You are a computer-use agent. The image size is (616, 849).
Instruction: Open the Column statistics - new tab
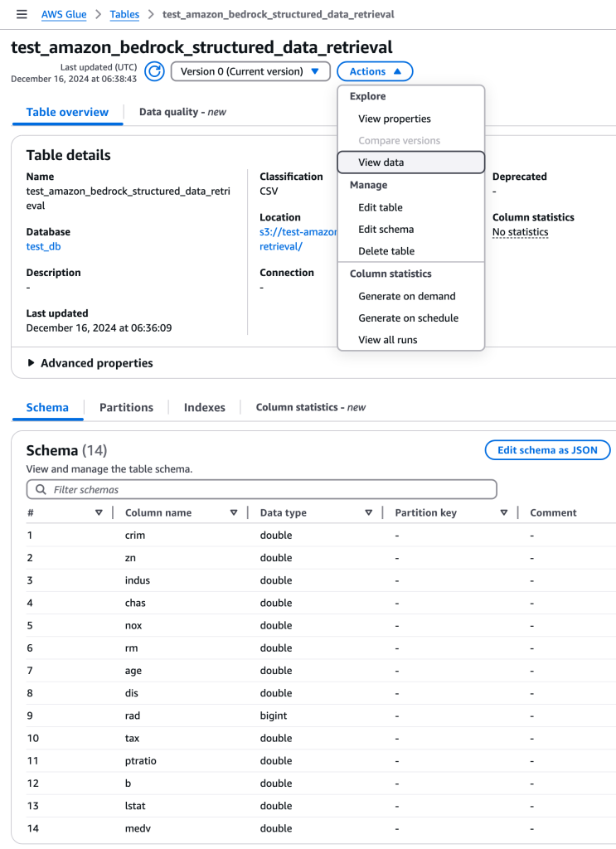(x=311, y=407)
